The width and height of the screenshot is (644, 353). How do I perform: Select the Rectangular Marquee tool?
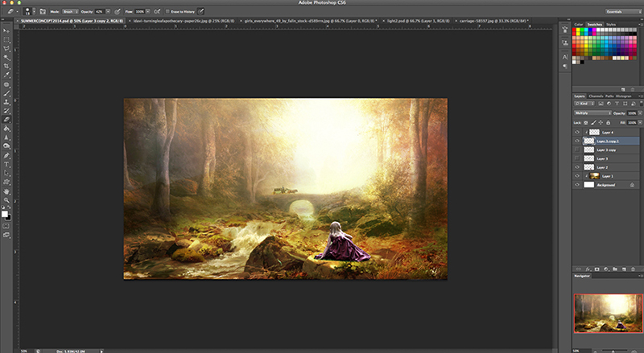[x=6, y=39]
